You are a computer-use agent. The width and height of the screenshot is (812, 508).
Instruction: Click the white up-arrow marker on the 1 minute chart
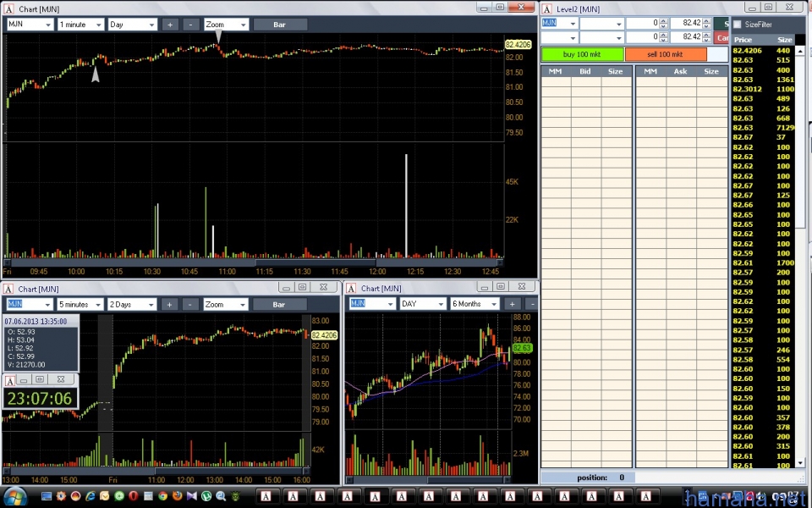point(96,75)
